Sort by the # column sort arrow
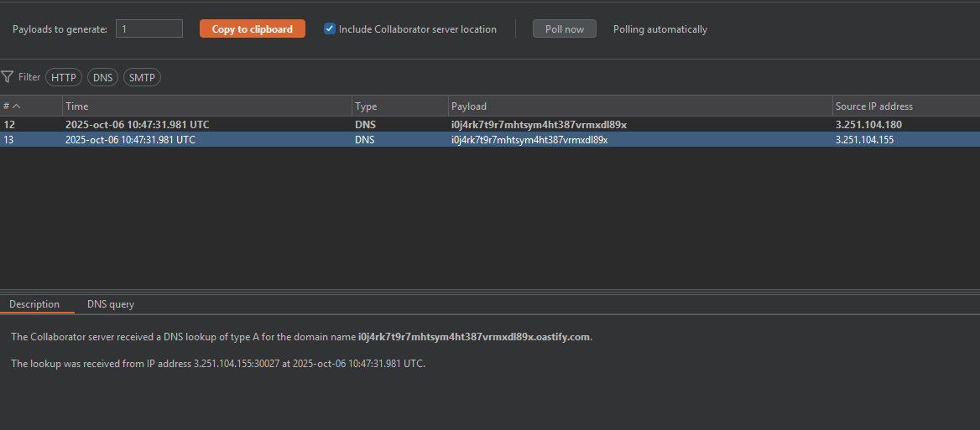 (17, 106)
